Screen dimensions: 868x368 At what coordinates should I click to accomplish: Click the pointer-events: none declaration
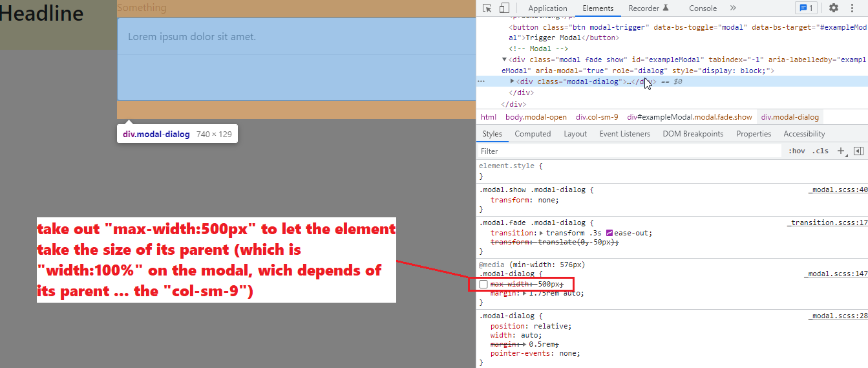click(x=535, y=353)
